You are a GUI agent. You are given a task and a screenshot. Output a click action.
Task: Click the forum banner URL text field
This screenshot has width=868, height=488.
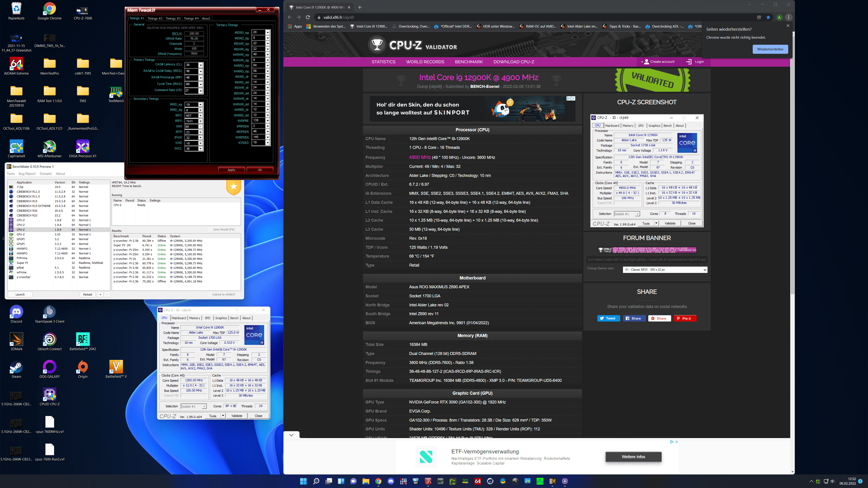[x=647, y=259]
